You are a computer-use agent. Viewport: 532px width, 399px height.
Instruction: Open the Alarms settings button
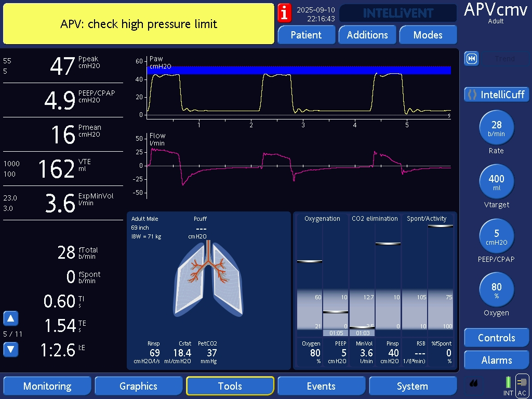(x=496, y=360)
